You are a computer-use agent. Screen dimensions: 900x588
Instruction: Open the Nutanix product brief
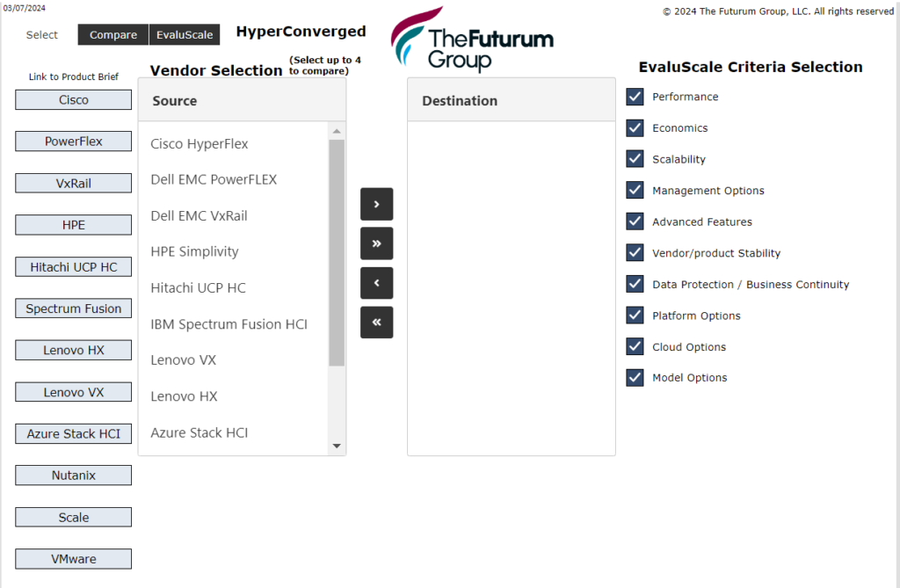click(73, 475)
